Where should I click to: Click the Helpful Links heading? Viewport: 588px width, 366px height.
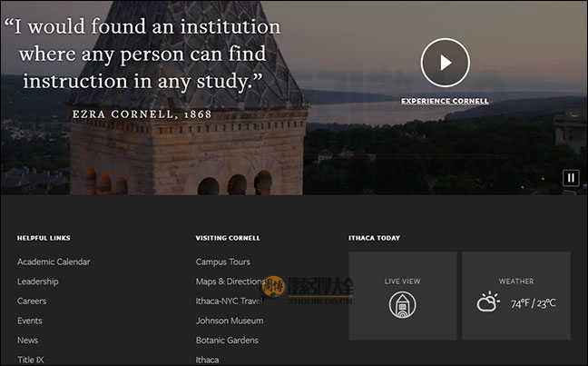pos(44,238)
